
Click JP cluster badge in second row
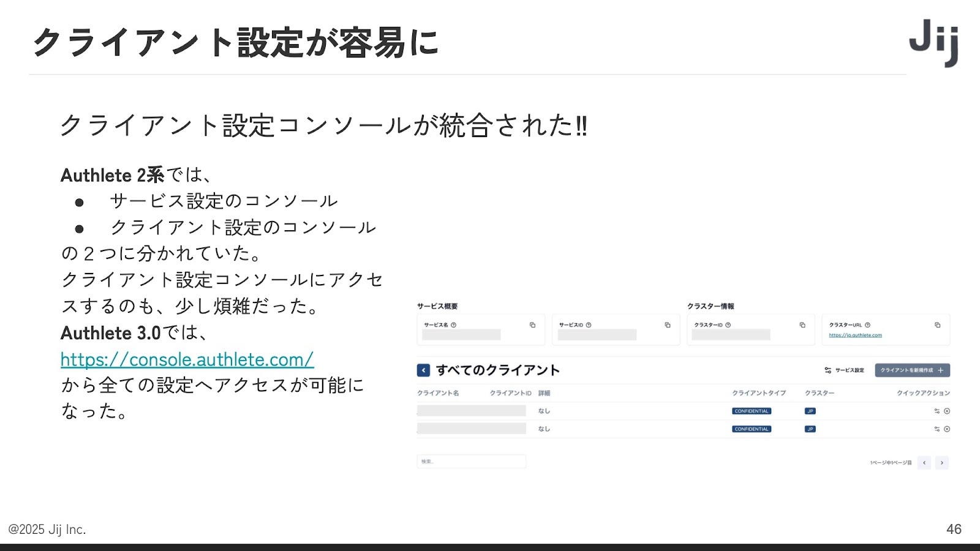point(810,429)
